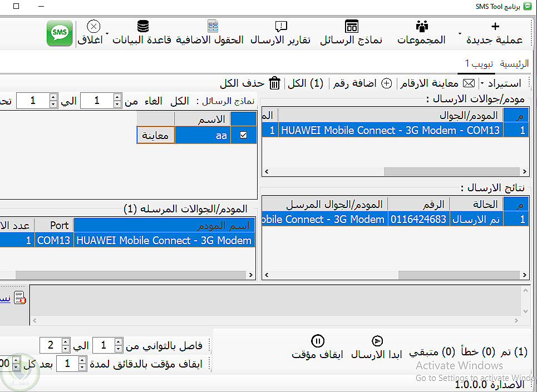Click استيراد import button
Viewport: 537px width, 392px height.
point(504,83)
